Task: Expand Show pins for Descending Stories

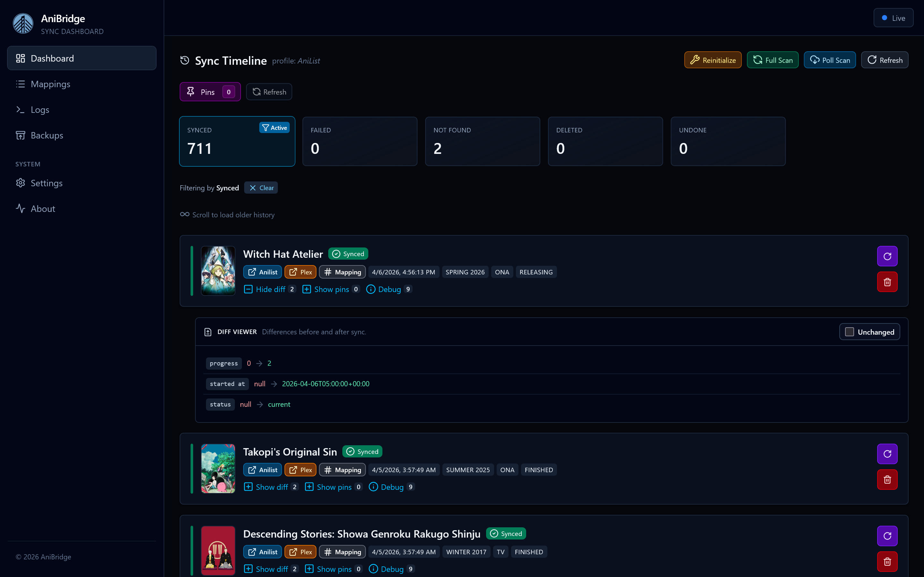Action: coord(334,569)
